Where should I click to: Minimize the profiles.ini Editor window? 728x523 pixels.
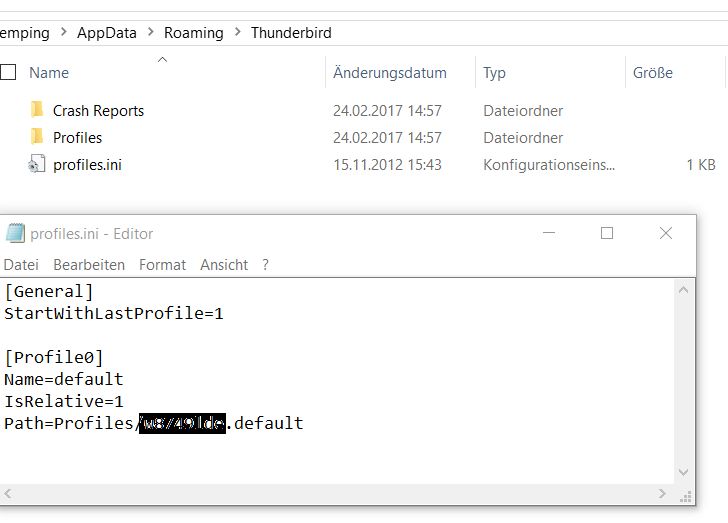[x=549, y=233]
